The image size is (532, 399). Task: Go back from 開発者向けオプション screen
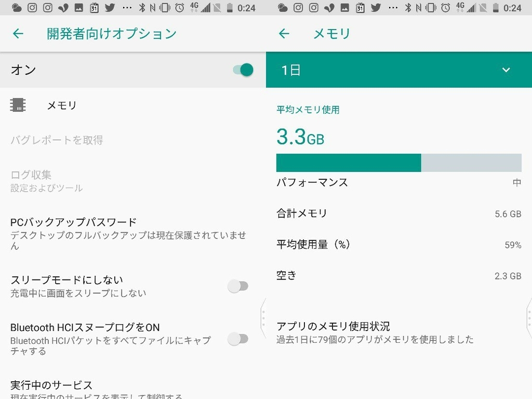(x=18, y=33)
